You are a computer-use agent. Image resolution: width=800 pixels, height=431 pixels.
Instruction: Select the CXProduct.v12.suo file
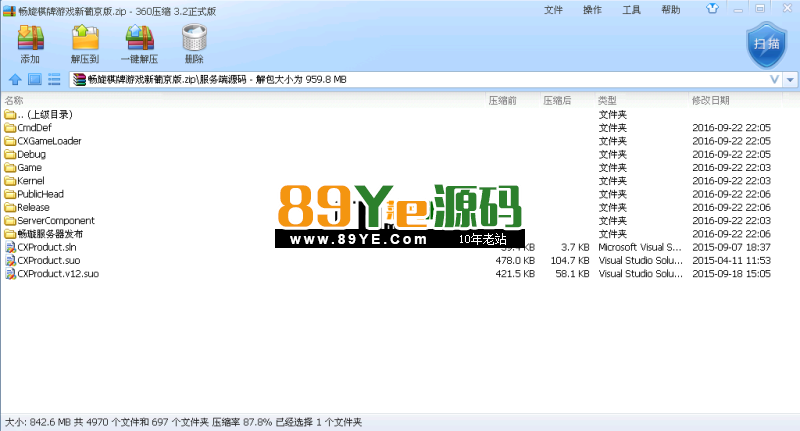58,273
